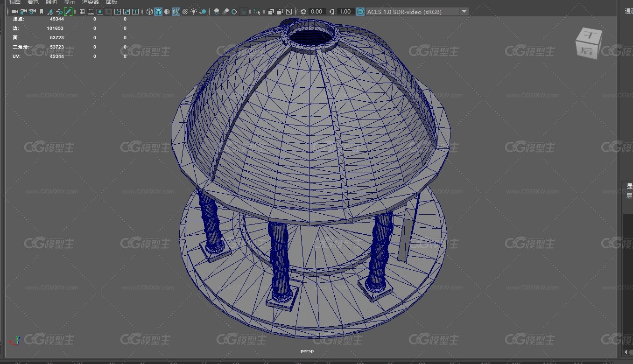Click X-Ray Active Components icon
The width and height of the screenshot is (633, 364).
279,12
